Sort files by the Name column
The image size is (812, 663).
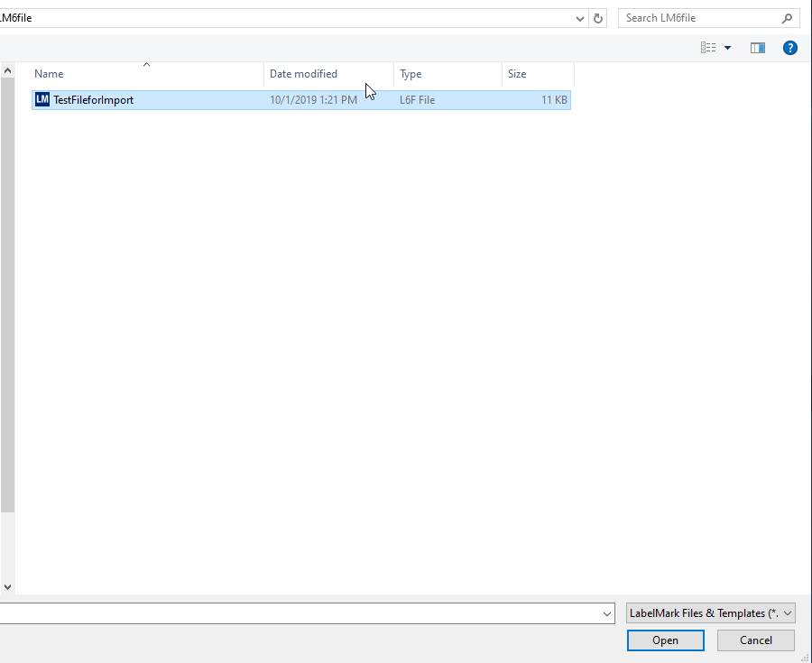(49, 73)
